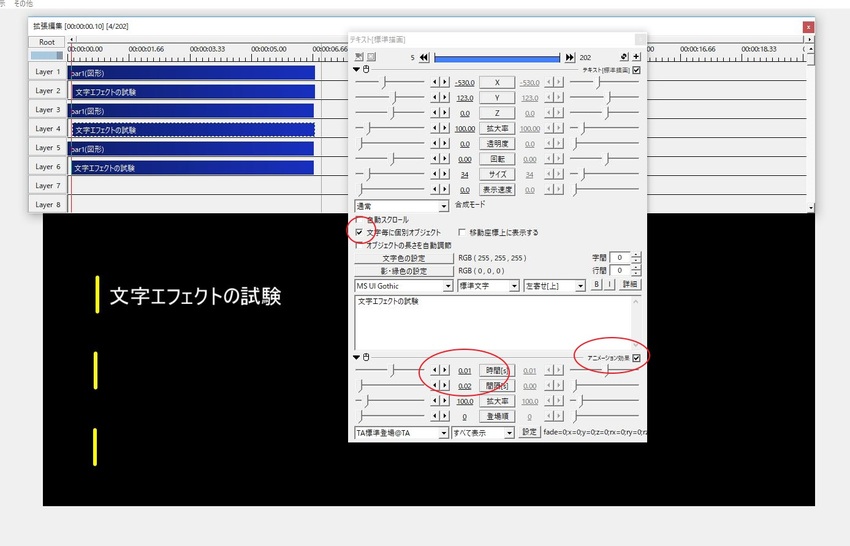Increase 透明度 value with right arrow
The image size is (850, 546).
(445, 144)
